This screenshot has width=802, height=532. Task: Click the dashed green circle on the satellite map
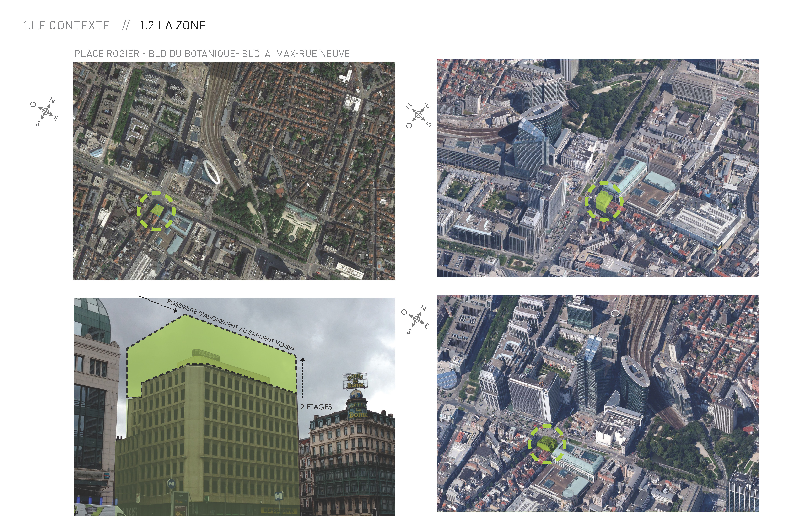click(156, 211)
